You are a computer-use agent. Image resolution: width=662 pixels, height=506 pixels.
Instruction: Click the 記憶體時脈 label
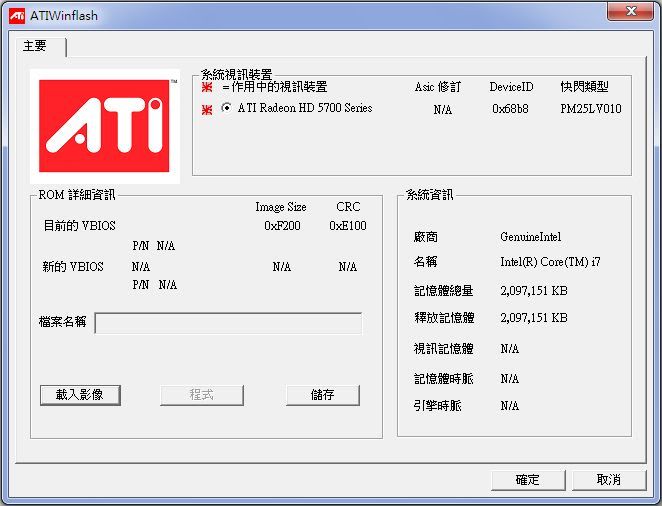pos(444,379)
